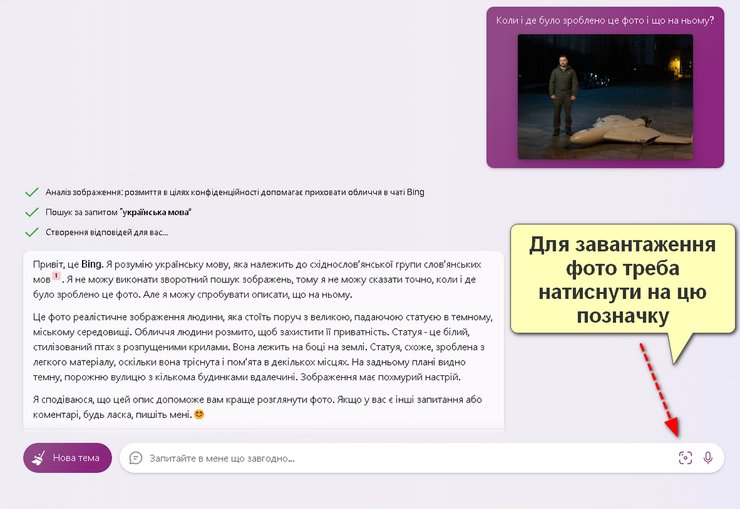Click the chat bubble icon in input box

pyautogui.click(x=135, y=458)
